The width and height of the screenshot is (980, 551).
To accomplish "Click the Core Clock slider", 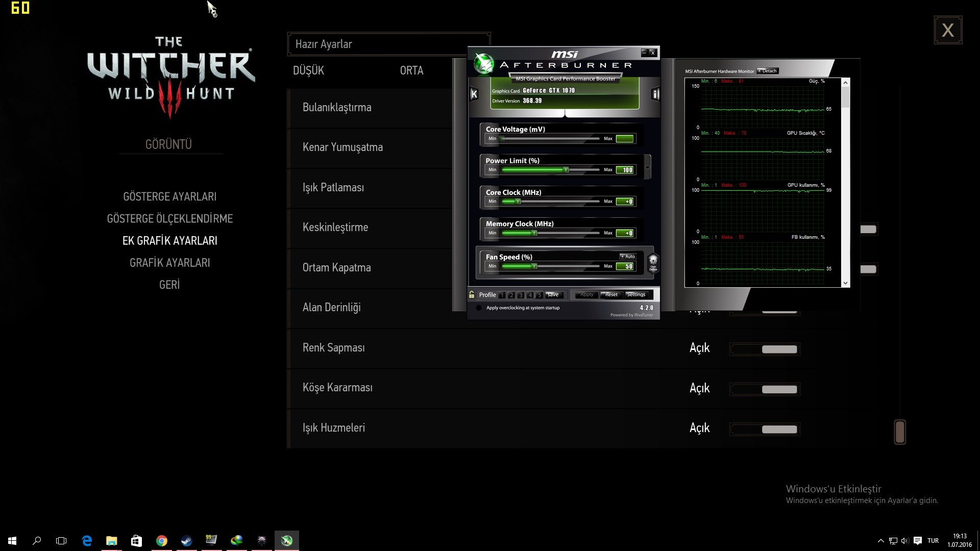I will click(x=550, y=202).
